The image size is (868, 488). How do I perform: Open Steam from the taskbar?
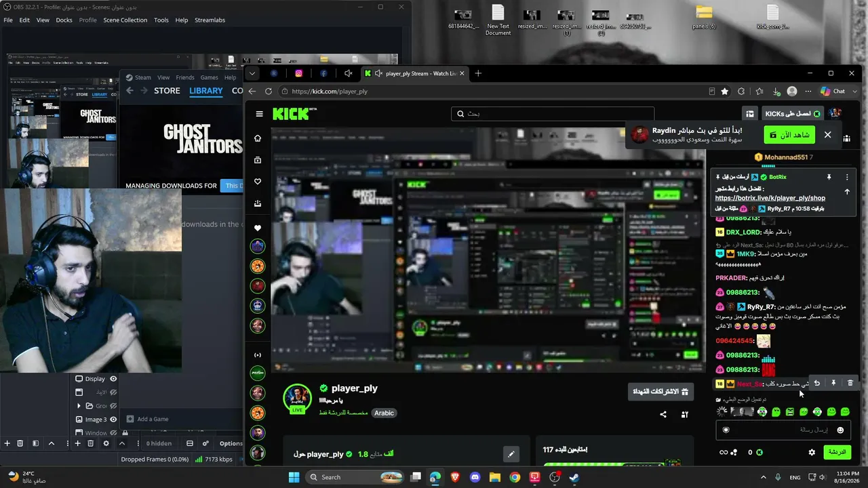point(574,477)
